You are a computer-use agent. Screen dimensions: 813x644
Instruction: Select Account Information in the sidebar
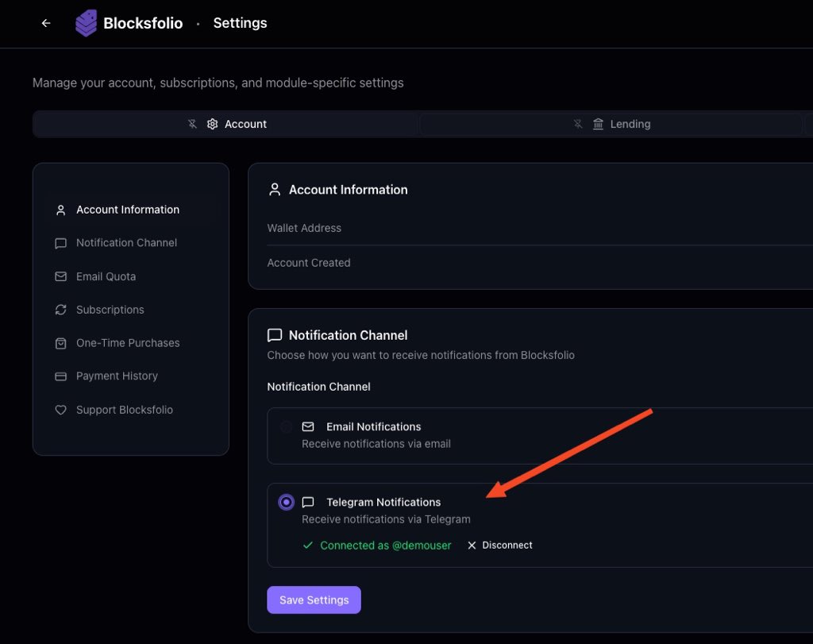pos(131,210)
